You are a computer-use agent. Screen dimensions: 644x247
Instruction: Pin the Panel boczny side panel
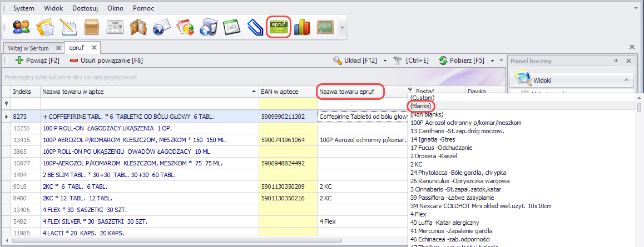tap(616, 61)
